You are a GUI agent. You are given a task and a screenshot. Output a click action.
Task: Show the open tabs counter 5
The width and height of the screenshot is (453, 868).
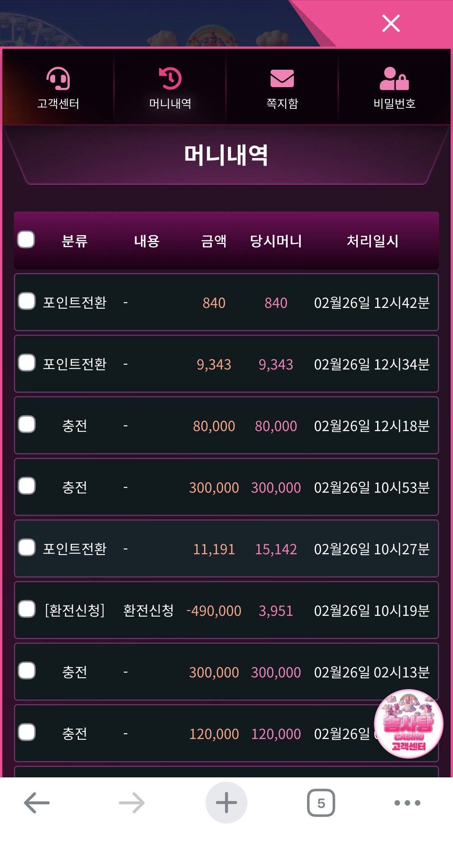click(321, 803)
